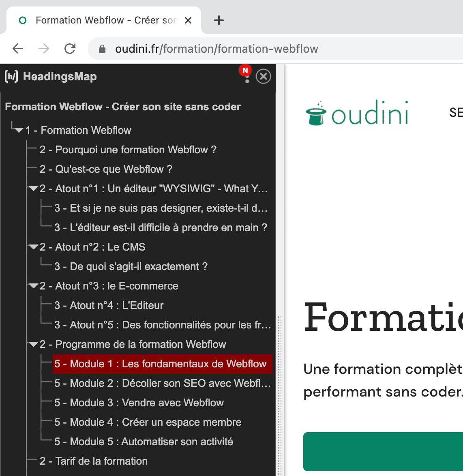Jump to 'Atout n°4 : L'Editeur' heading
The height and width of the screenshot is (476, 463).
tap(109, 305)
